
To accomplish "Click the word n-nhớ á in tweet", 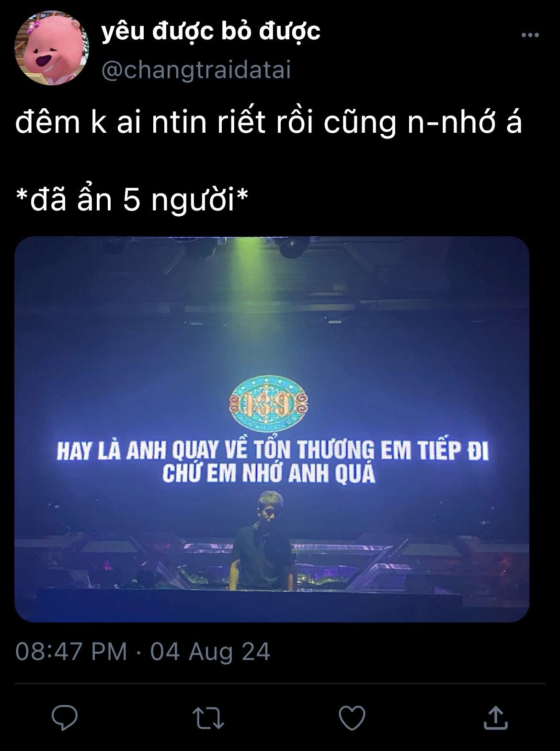I will 464,123.
